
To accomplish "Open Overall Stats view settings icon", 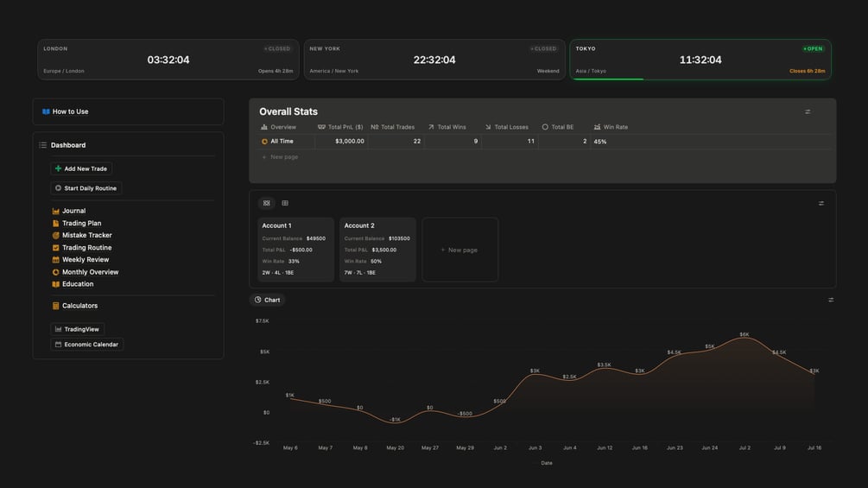I will (x=808, y=111).
